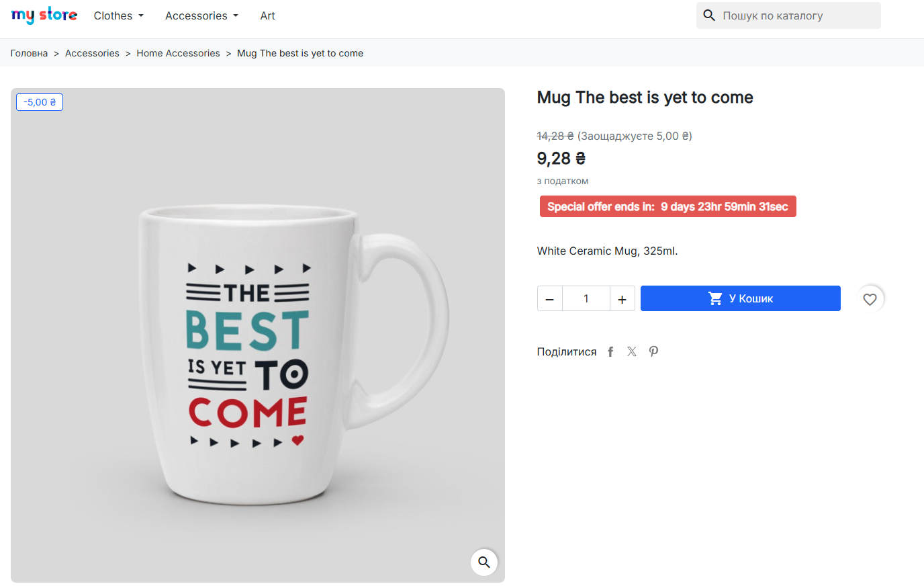Open the Clothes dropdown menu
This screenshot has width=924, height=588.
click(x=118, y=15)
